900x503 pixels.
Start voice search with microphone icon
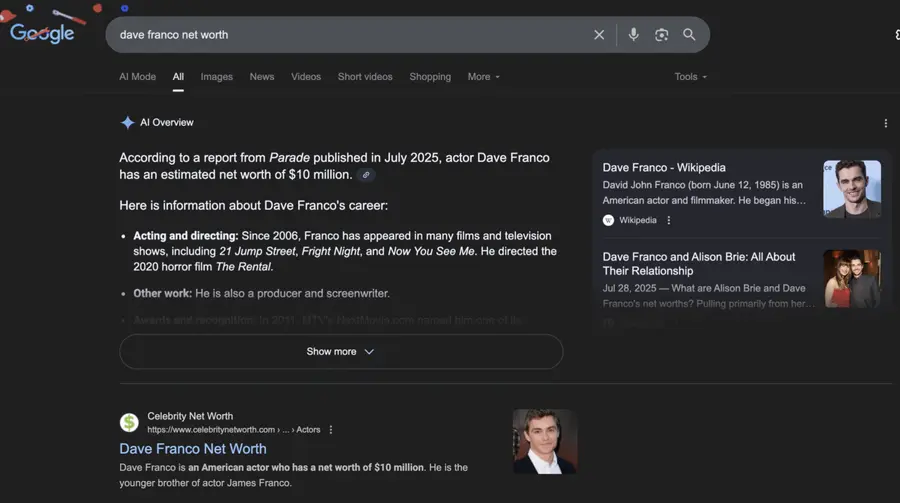633,35
